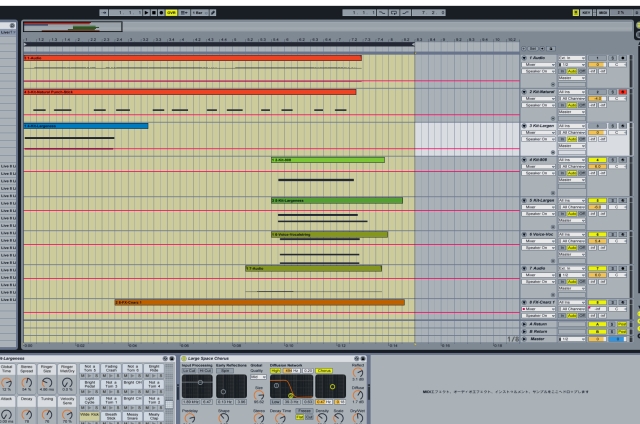Toggle the track activator on 7 Audio

tap(596, 268)
